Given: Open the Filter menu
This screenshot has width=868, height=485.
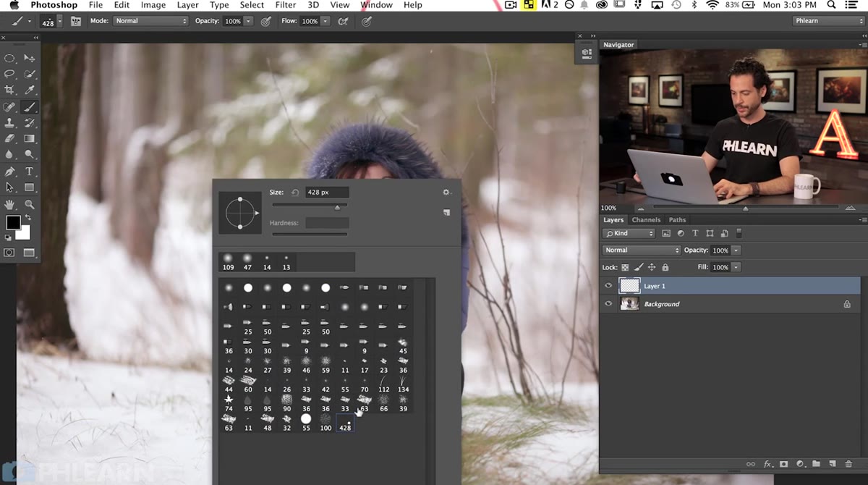Looking at the screenshot, I should 286,5.
